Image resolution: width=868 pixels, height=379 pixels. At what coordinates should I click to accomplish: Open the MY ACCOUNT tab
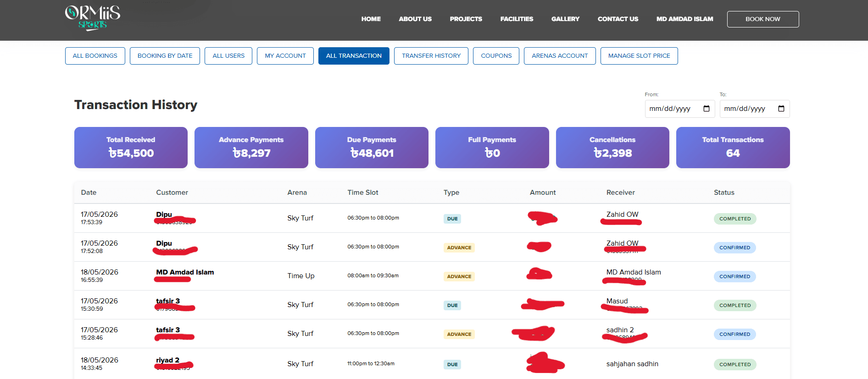click(285, 56)
